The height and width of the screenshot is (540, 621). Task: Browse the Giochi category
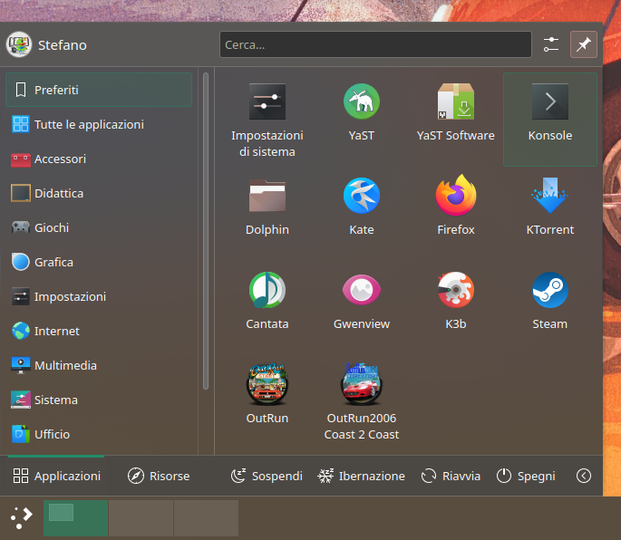pyautogui.click(x=99, y=228)
